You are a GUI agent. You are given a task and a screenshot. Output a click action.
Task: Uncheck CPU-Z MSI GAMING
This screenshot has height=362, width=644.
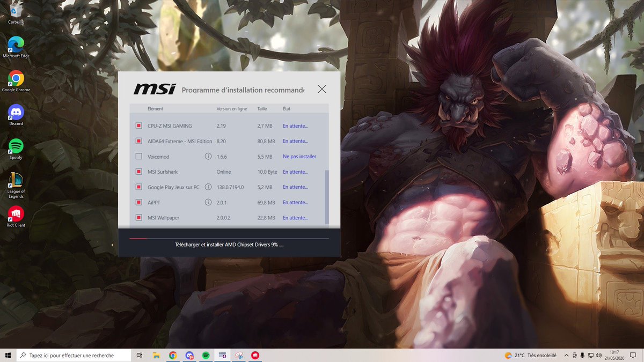click(138, 126)
